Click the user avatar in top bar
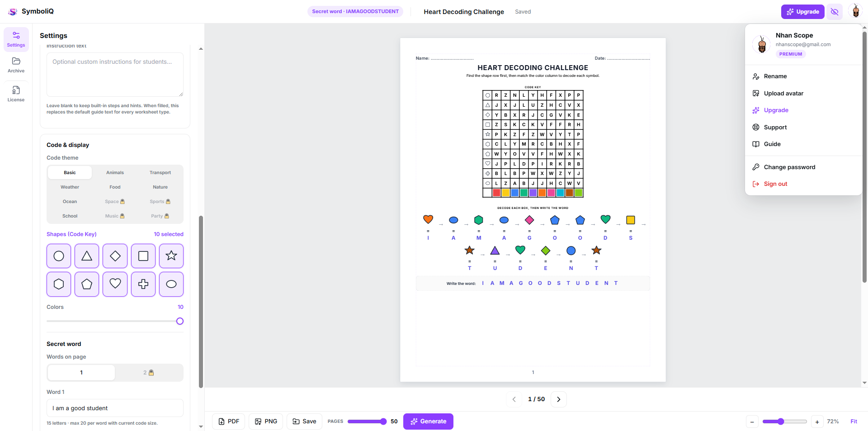This screenshot has height=431, width=868. (855, 12)
